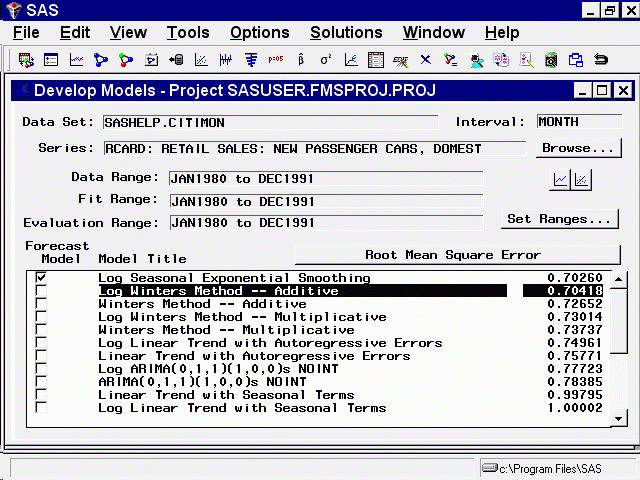This screenshot has height=480, width=640.
Task: Click the Set Ranges... button
Action: tap(558, 219)
